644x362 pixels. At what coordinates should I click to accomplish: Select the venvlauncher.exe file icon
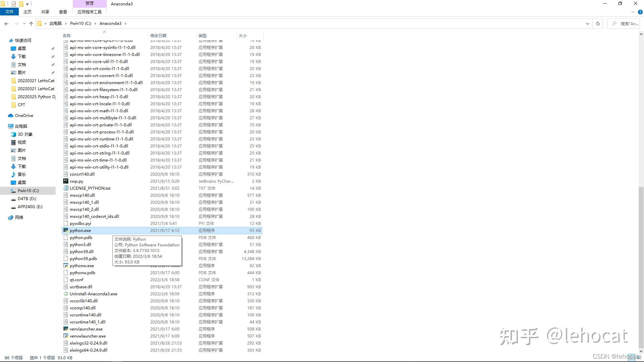[66, 329]
